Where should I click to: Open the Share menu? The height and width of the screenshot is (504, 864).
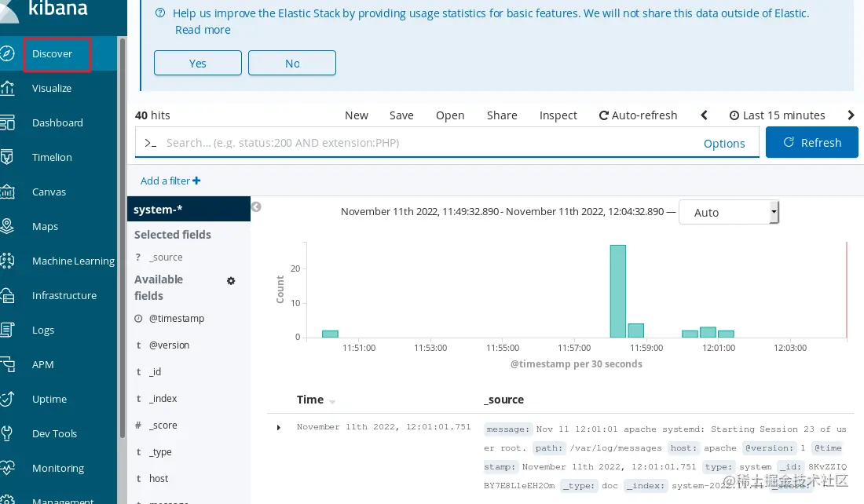502,115
